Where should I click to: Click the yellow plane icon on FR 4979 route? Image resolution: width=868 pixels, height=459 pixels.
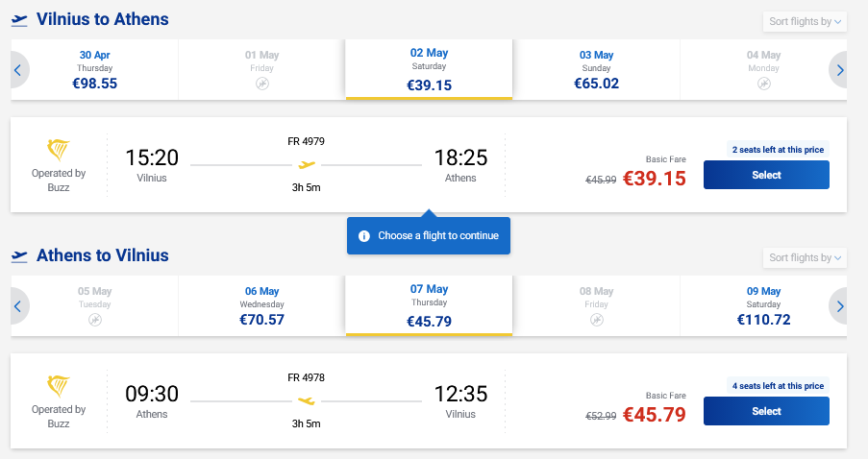[x=306, y=164]
